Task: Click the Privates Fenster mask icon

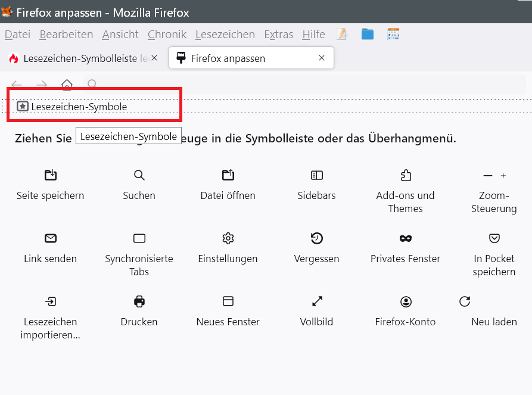Action: (x=406, y=238)
